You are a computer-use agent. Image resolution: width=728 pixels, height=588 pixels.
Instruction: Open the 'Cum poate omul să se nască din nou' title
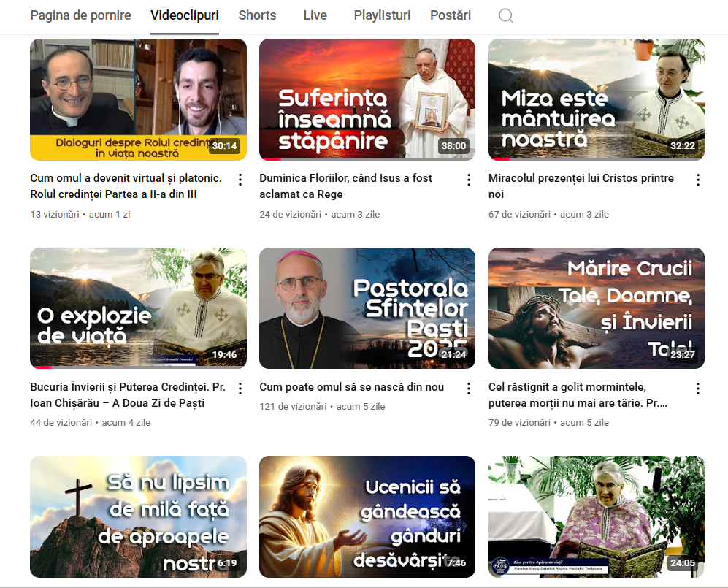coord(351,387)
